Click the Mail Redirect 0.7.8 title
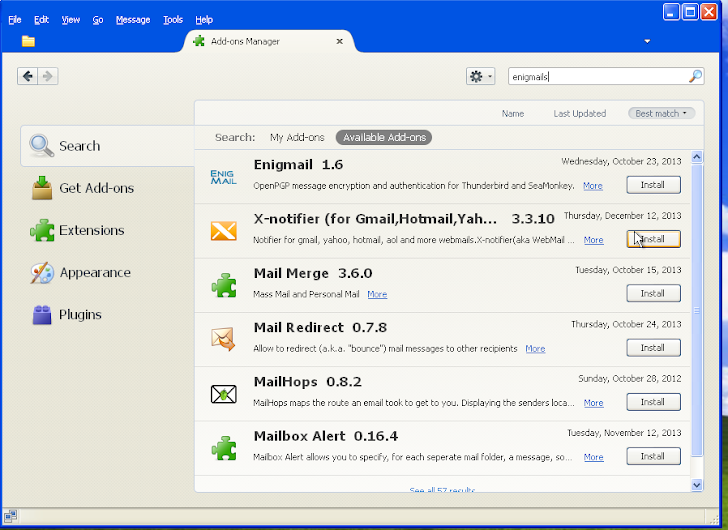This screenshot has height=530, width=728. point(320,328)
